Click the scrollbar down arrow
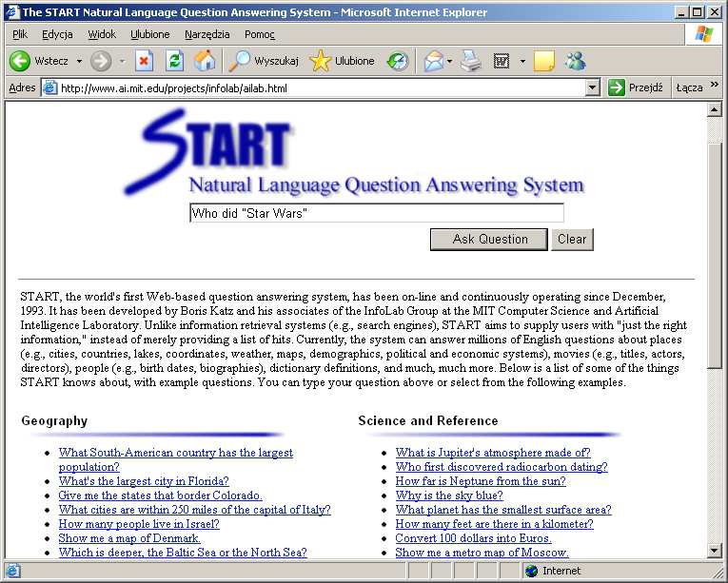Screen dimensions: 728x583 click(x=714, y=551)
